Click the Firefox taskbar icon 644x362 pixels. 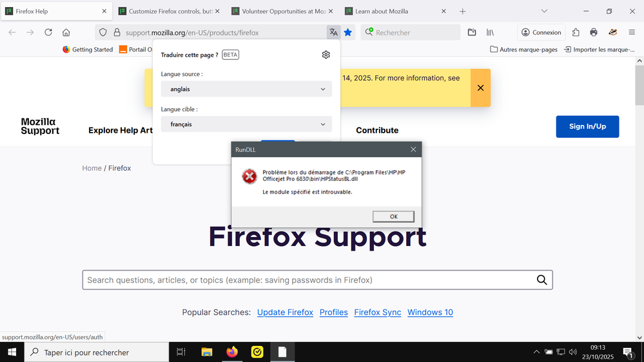(x=232, y=352)
